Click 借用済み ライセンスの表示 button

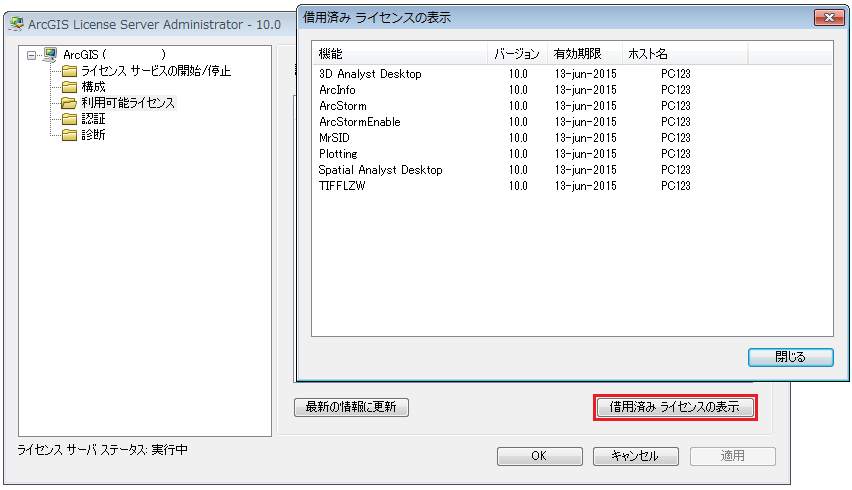pyautogui.click(x=674, y=407)
